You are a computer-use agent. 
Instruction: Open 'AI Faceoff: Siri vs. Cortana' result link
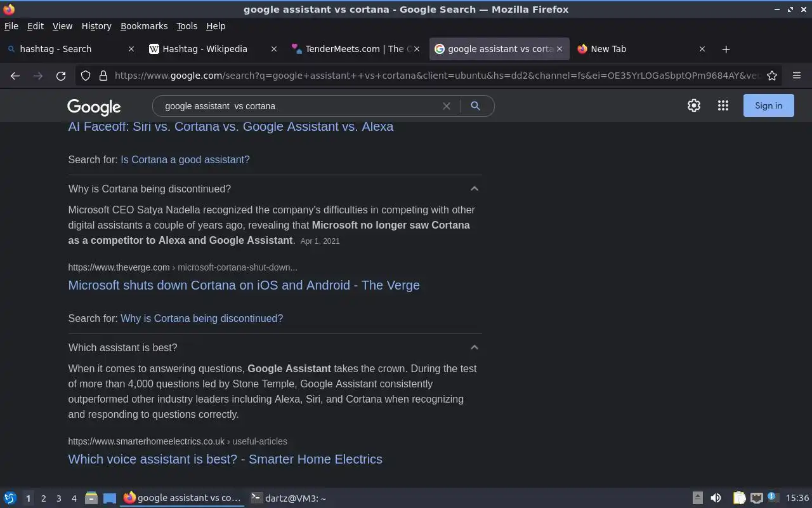231,126
